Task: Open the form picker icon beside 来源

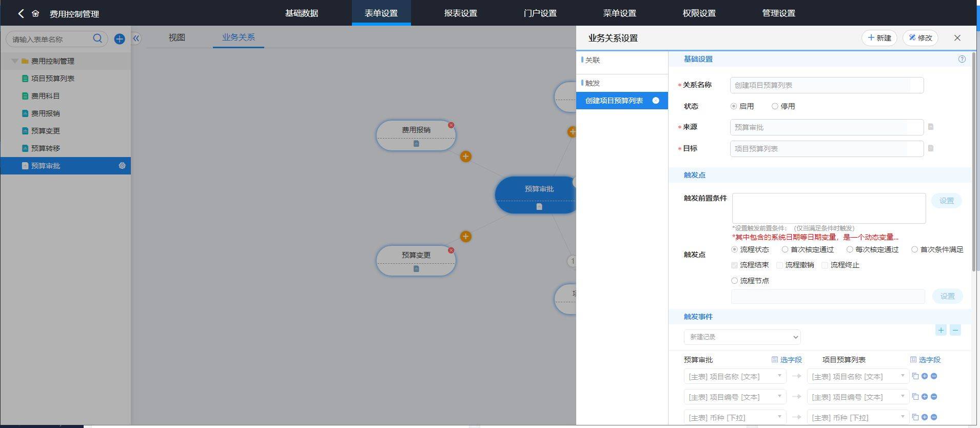Action: coord(931,127)
